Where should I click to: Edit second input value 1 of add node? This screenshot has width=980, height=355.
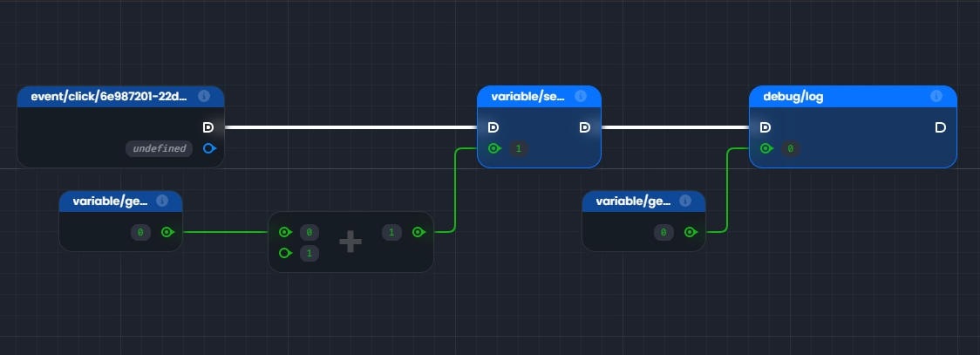(310, 253)
